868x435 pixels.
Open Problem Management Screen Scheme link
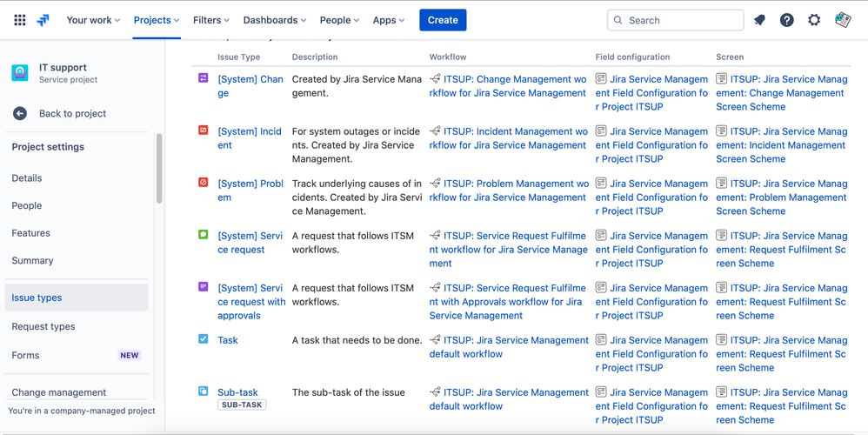(x=782, y=197)
